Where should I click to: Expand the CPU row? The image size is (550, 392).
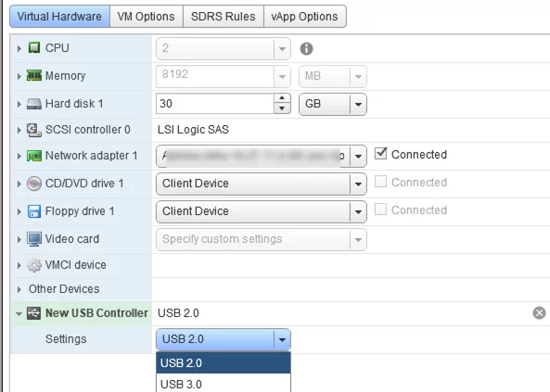[x=19, y=48]
